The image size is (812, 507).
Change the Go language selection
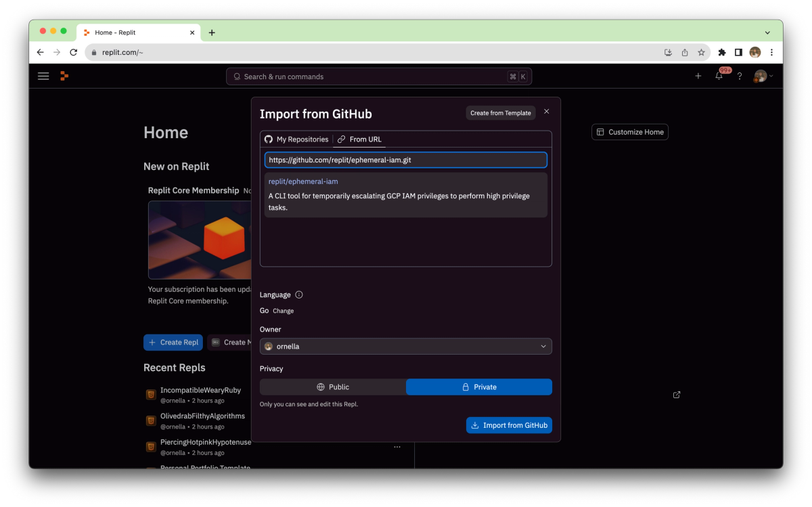284,310
